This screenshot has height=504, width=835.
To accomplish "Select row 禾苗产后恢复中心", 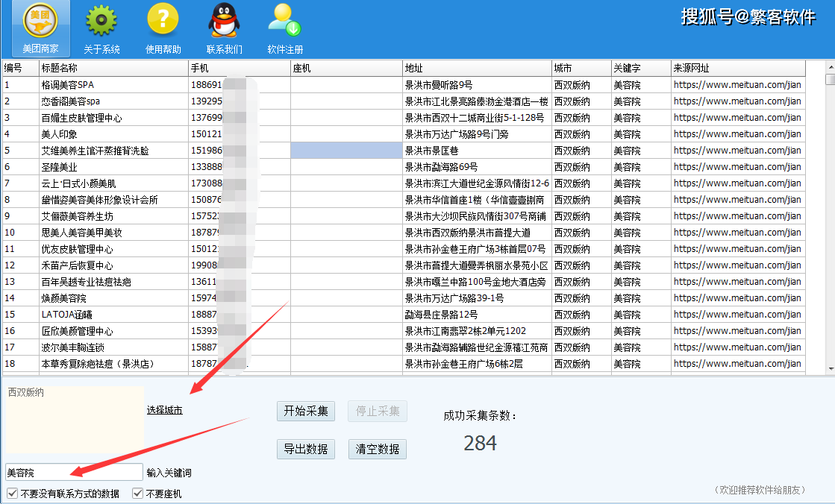I will (404, 265).
